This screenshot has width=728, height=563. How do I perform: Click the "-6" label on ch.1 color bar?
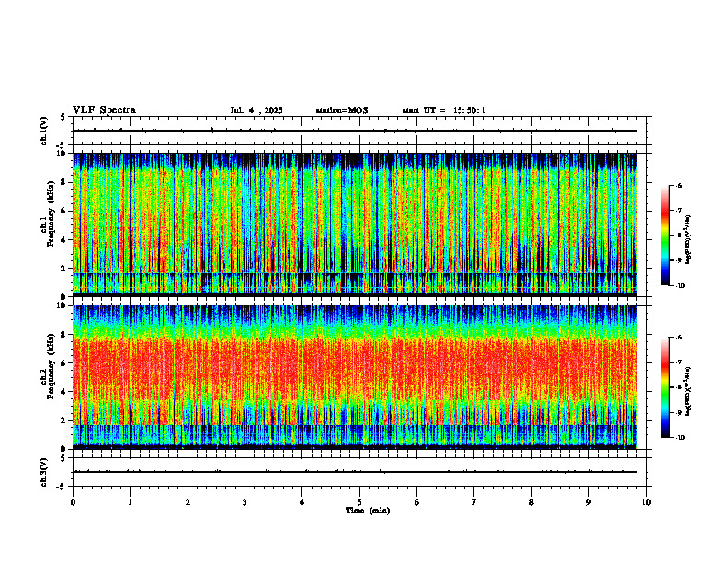pyautogui.click(x=678, y=185)
